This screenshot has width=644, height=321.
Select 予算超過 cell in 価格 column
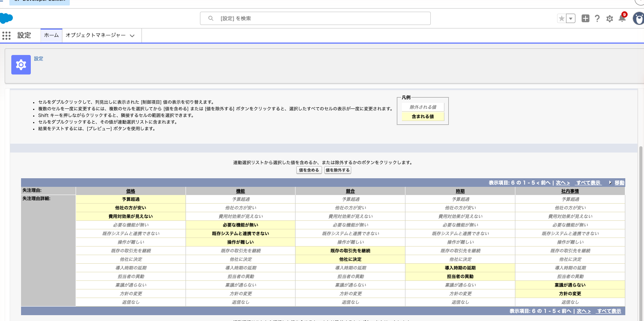coord(131,199)
